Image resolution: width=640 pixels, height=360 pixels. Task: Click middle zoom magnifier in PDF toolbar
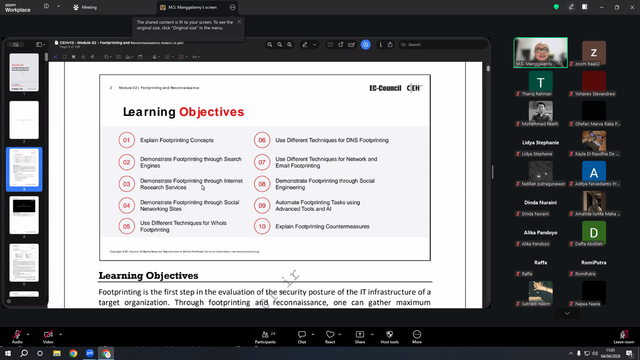[x=280, y=44]
